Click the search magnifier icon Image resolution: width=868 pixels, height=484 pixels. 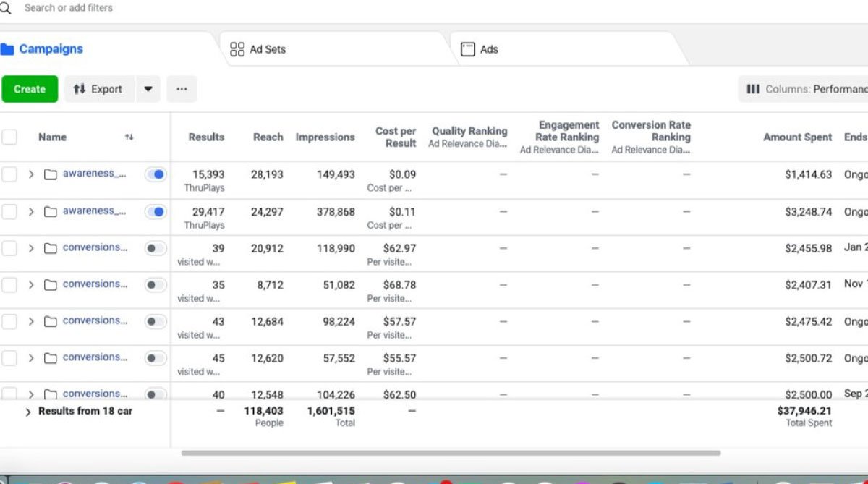tap(6, 8)
